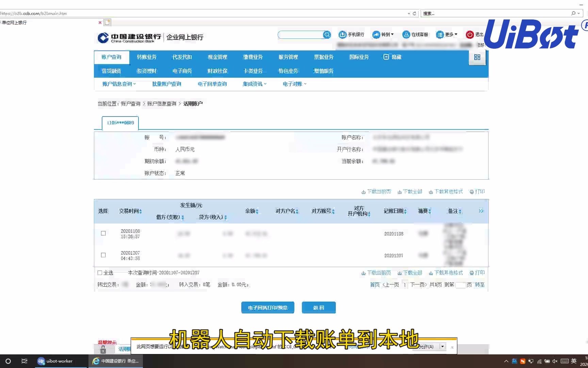The image size is (588, 368).
Task: Click the page number input field
Action: 460,285
